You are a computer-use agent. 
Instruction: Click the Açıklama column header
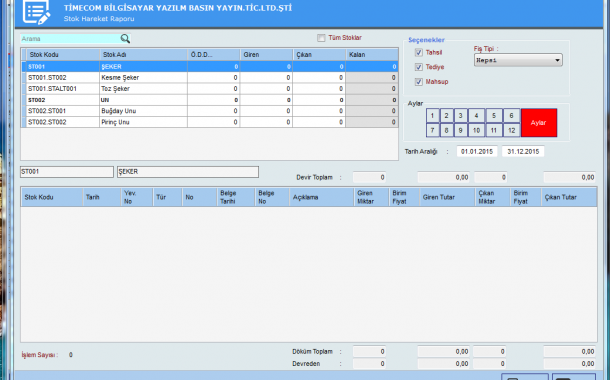[x=322, y=197]
